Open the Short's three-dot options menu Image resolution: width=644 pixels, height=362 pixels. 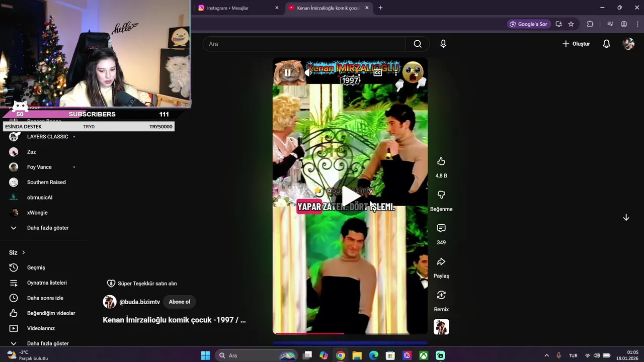396,72
